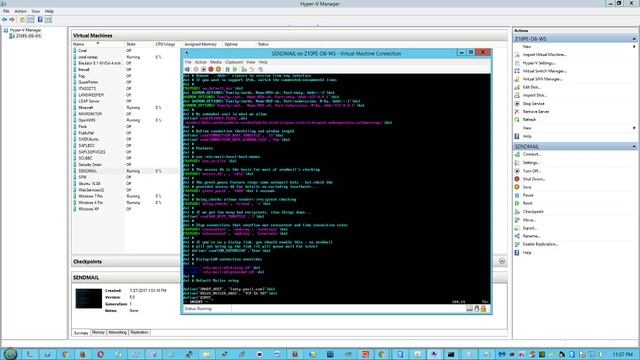This screenshot has height=360, width=640.
Task: Click Shut Down in SENDMAIL actions
Action: pos(534,179)
